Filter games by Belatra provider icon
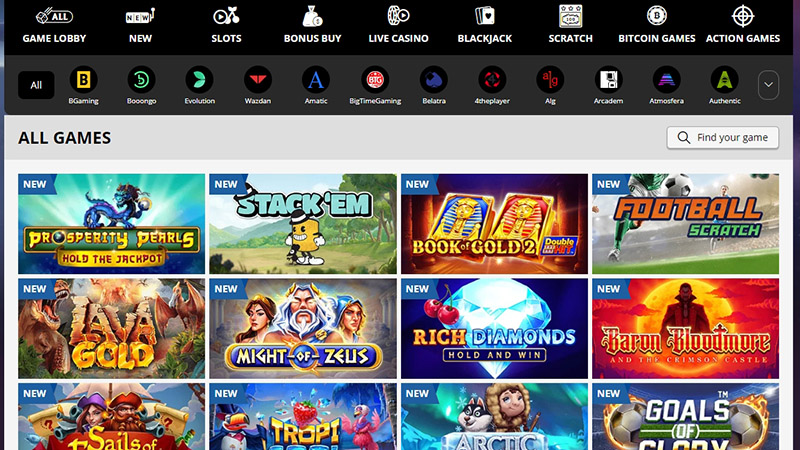Image resolution: width=800 pixels, height=450 pixels. click(434, 80)
